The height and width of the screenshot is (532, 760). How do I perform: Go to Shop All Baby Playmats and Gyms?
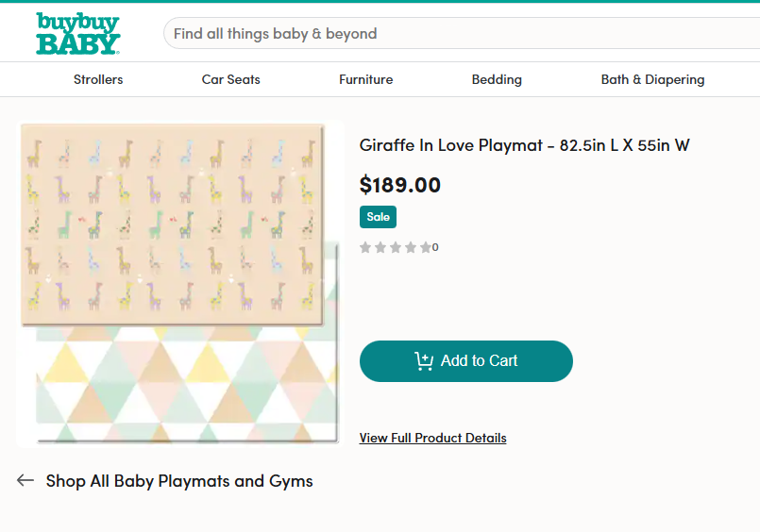[x=179, y=481]
